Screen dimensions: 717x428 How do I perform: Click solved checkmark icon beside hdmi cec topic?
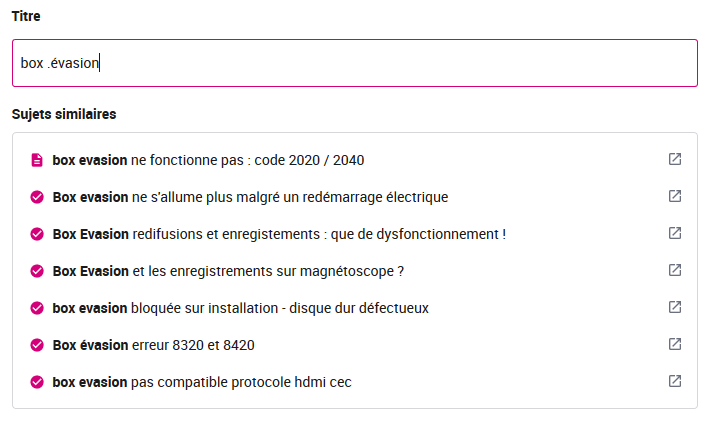[37, 382]
